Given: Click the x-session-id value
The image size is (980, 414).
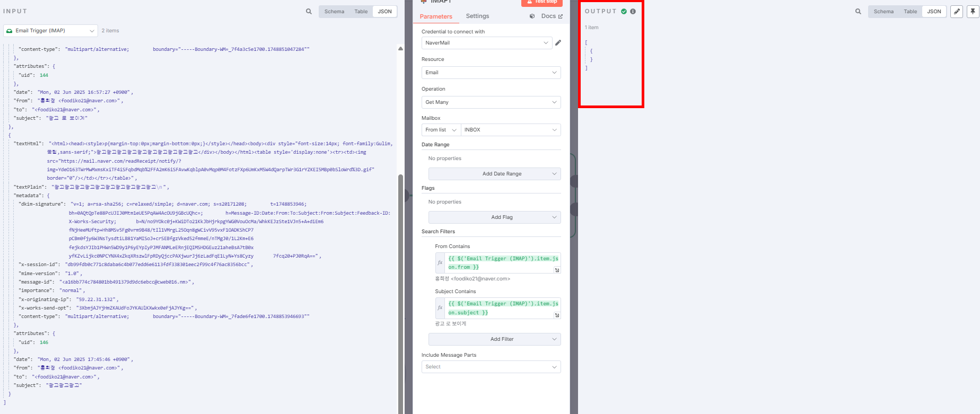Looking at the screenshot, I should 157,265.
